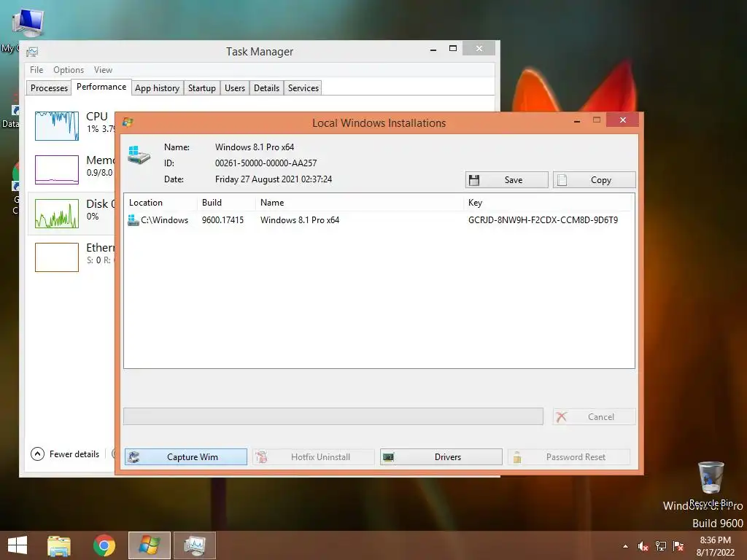Collapse Task Manager with Fewer details
Screen dimensions: 747x560
point(65,454)
